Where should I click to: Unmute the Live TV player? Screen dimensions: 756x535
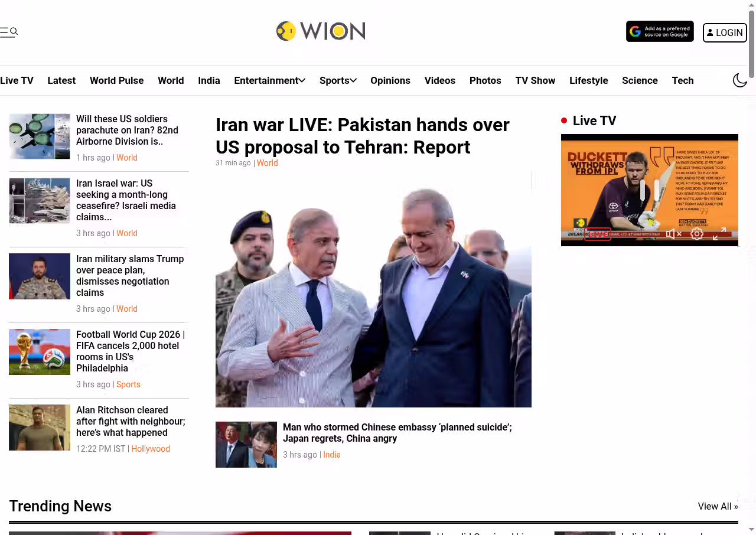coord(674,234)
